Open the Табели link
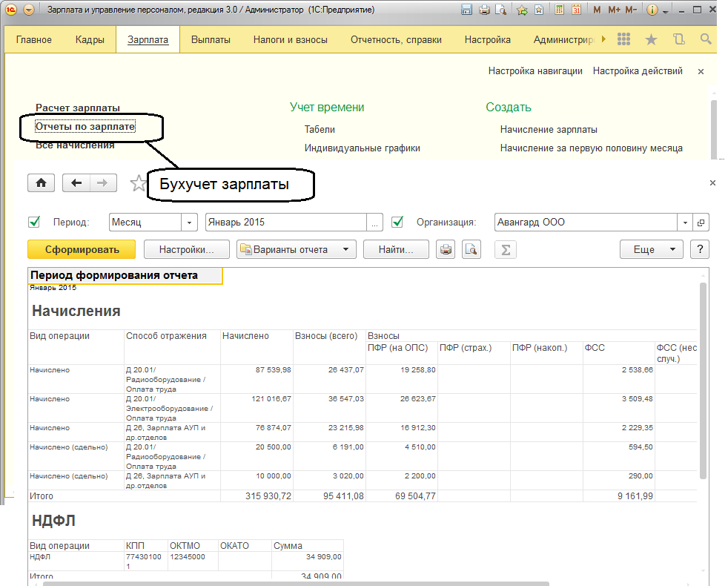The image size is (728, 586). click(320, 129)
